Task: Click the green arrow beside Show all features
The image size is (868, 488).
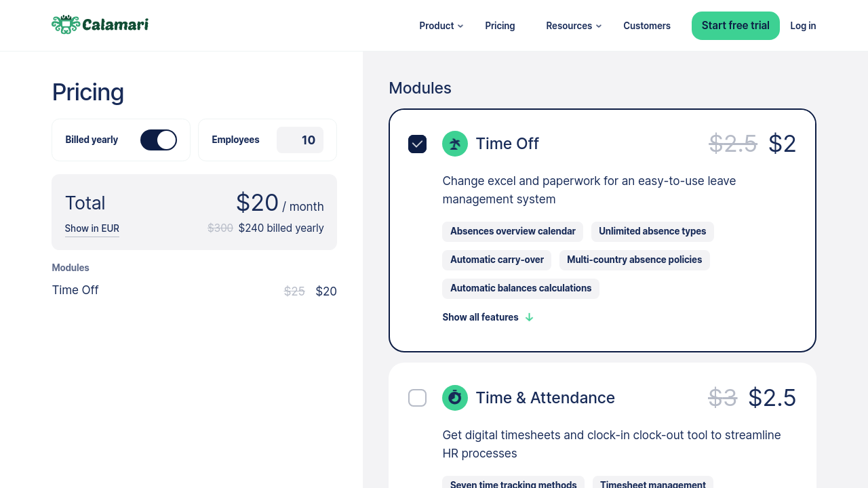Action: pyautogui.click(x=530, y=317)
